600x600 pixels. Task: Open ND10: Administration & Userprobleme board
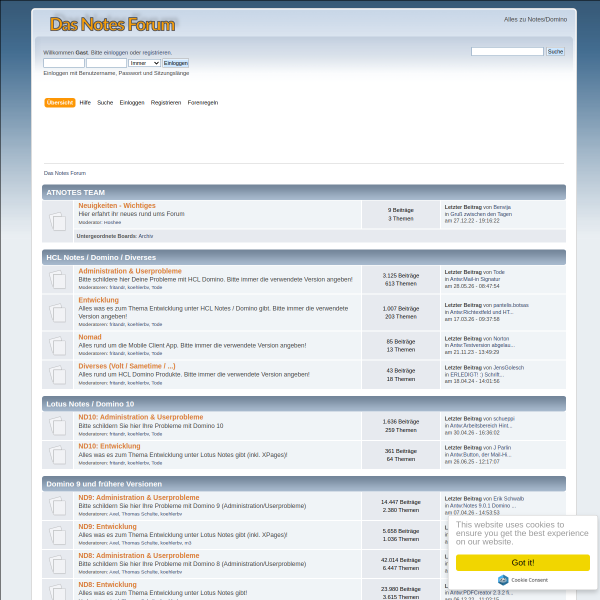click(141, 417)
